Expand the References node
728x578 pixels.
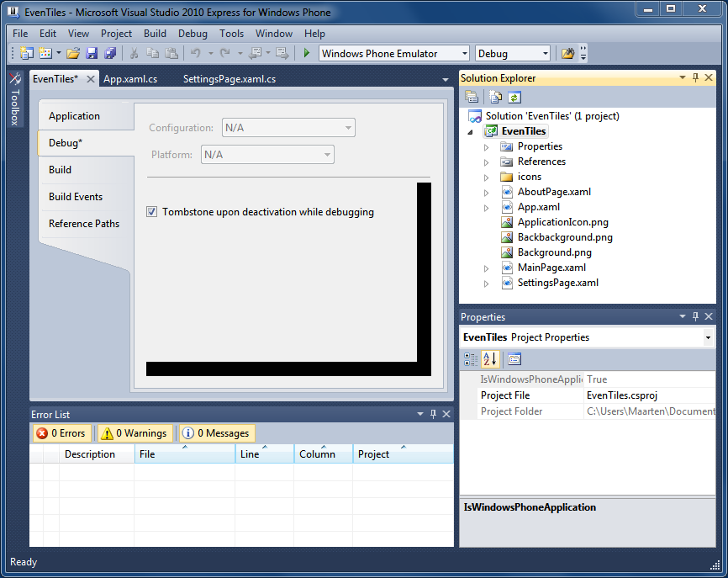pyautogui.click(x=486, y=162)
